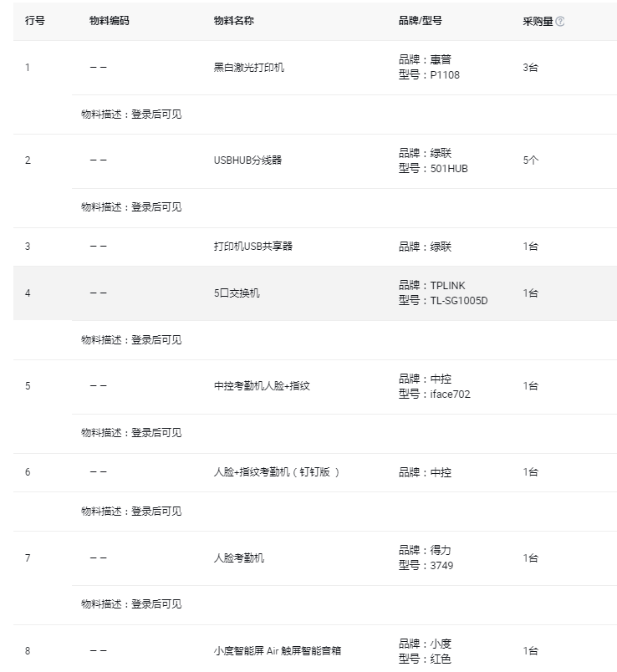This screenshot has height=672, width=617.
Task: Click 登录后可见 under row 2 description
Action: tap(156, 207)
